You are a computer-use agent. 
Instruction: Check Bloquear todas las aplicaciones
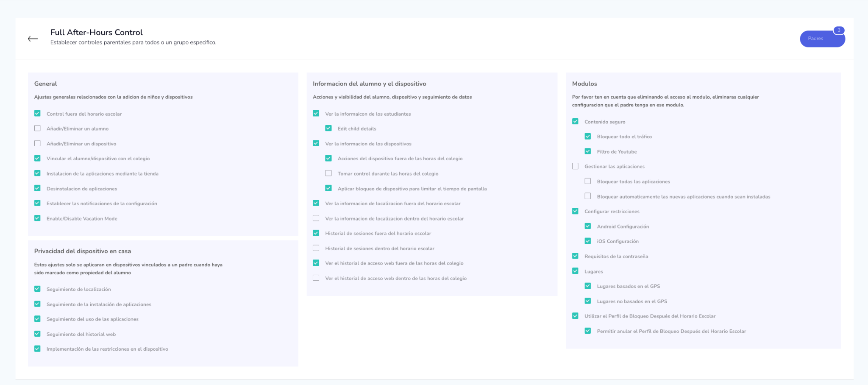point(588,181)
